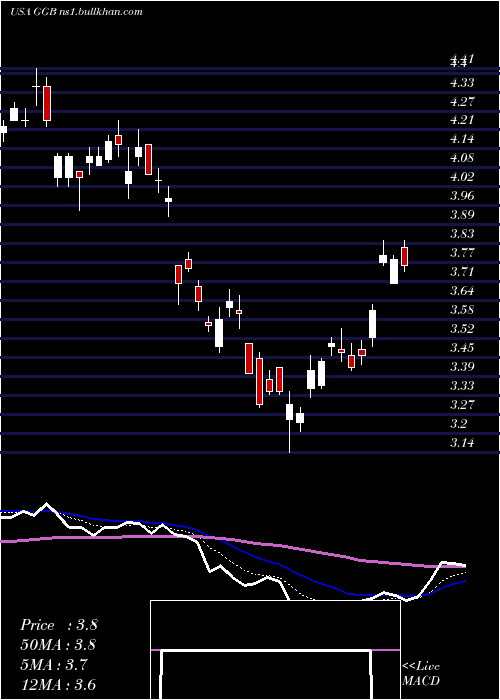Click the 3.64 price axis label
The width and height of the screenshot is (500, 700).
(462, 292)
